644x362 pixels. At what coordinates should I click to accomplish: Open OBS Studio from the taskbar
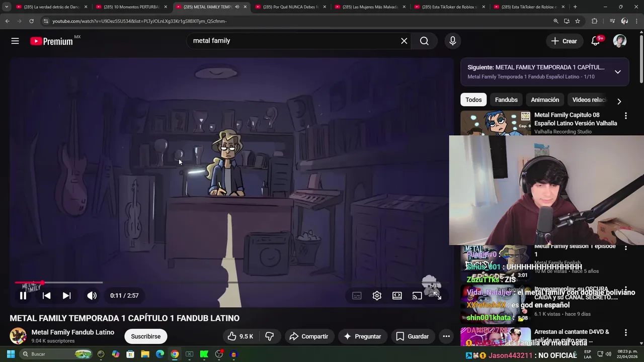[219, 354]
